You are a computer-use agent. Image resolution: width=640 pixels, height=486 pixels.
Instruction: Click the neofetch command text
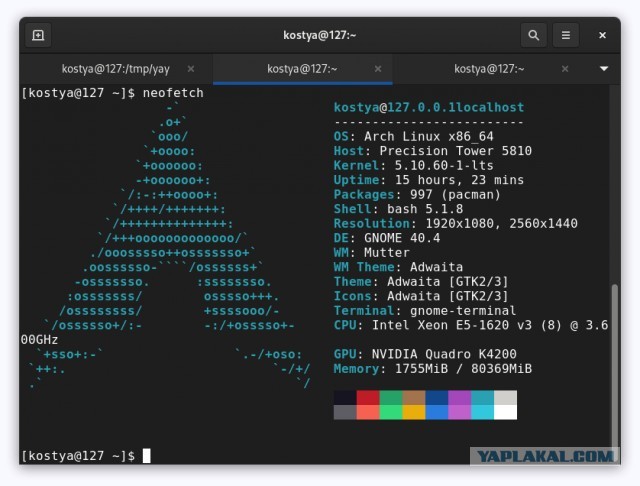(173, 93)
